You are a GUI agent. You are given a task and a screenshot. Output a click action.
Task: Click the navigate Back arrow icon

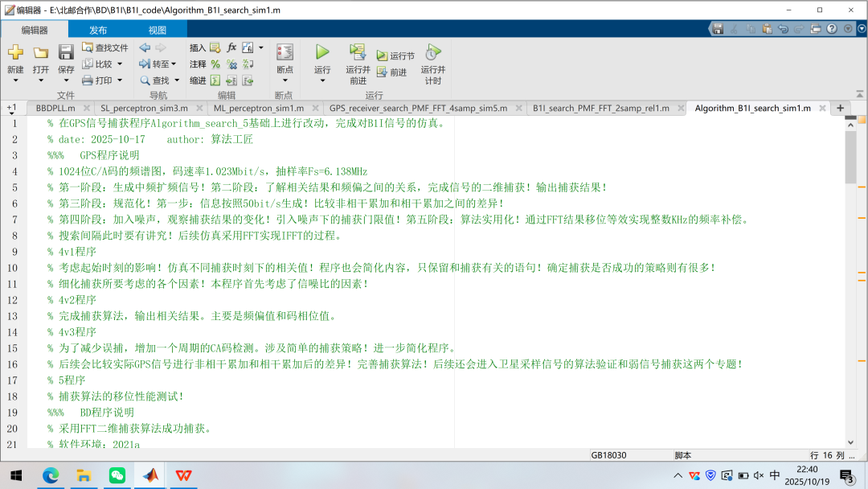[x=145, y=47]
